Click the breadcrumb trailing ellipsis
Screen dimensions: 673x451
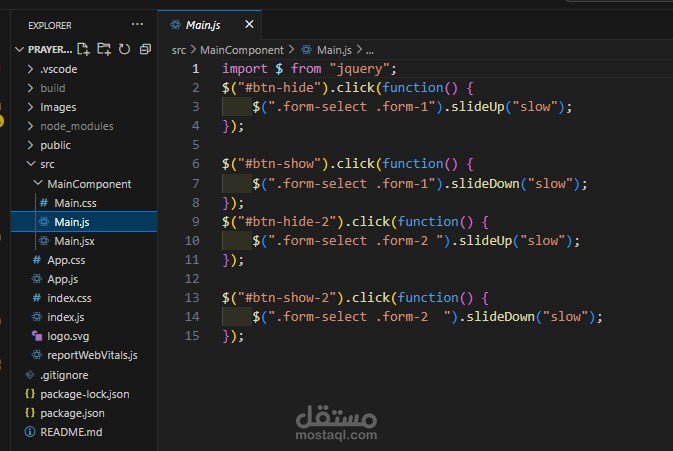point(370,51)
